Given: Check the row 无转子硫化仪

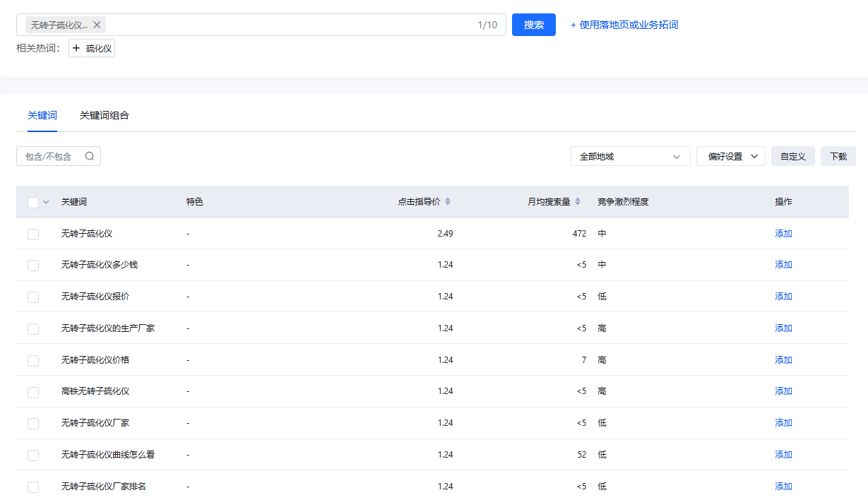Looking at the screenshot, I should pos(33,234).
